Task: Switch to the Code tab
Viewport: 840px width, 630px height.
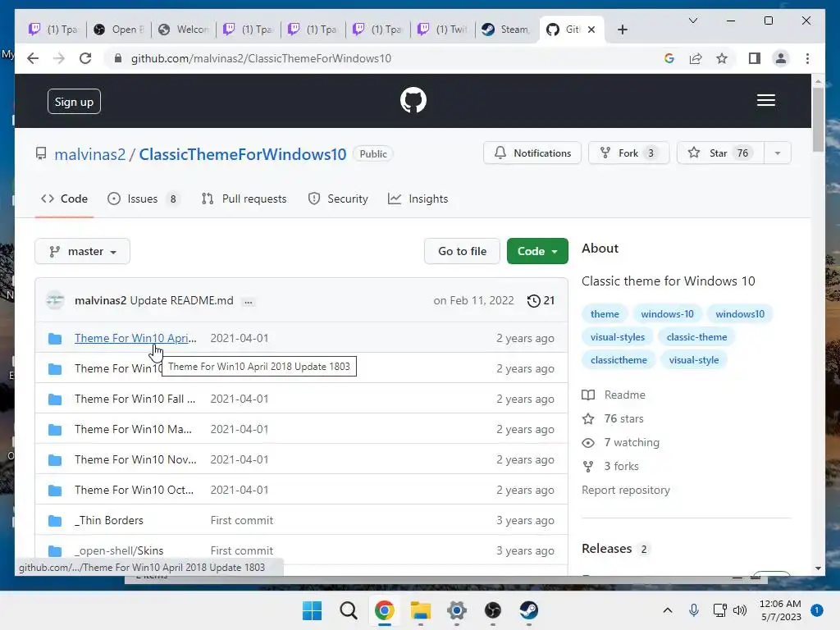Action: (x=64, y=199)
